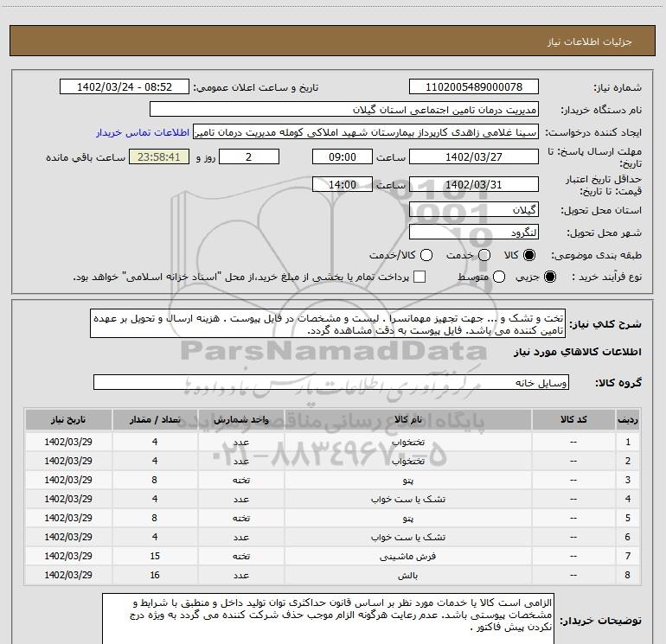Screen dimensions: 666x644
Task: Click the announcement date field 1402/03/24 - 08:52
Action: coord(125,86)
